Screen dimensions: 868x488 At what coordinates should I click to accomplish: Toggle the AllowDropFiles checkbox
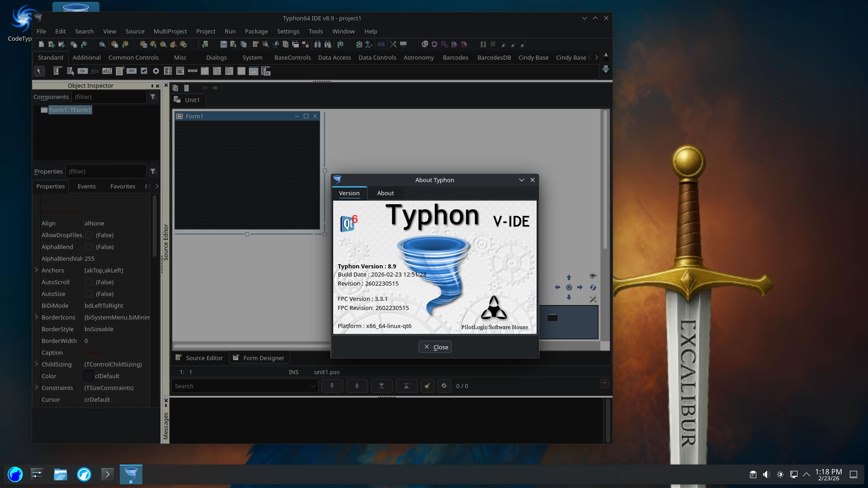pos(89,235)
